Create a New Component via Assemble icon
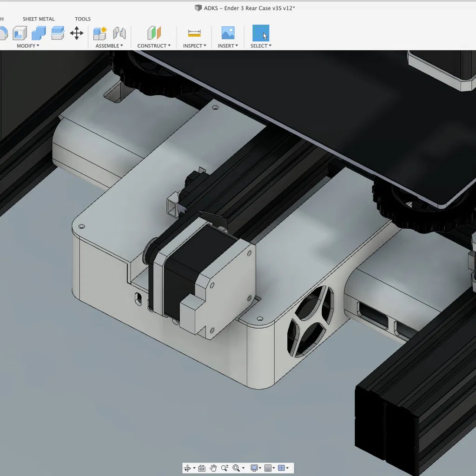The image size is (476, 476). (x=100, y=33)
